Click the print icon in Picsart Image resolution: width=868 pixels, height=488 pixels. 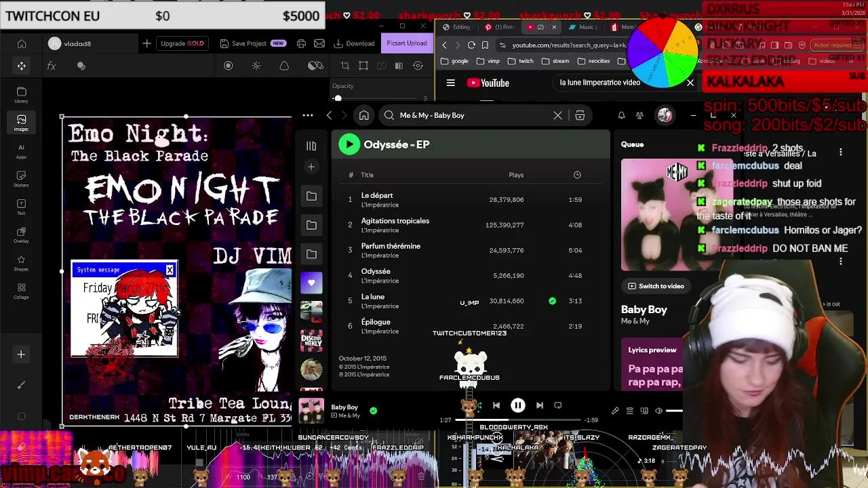(301, 43)
